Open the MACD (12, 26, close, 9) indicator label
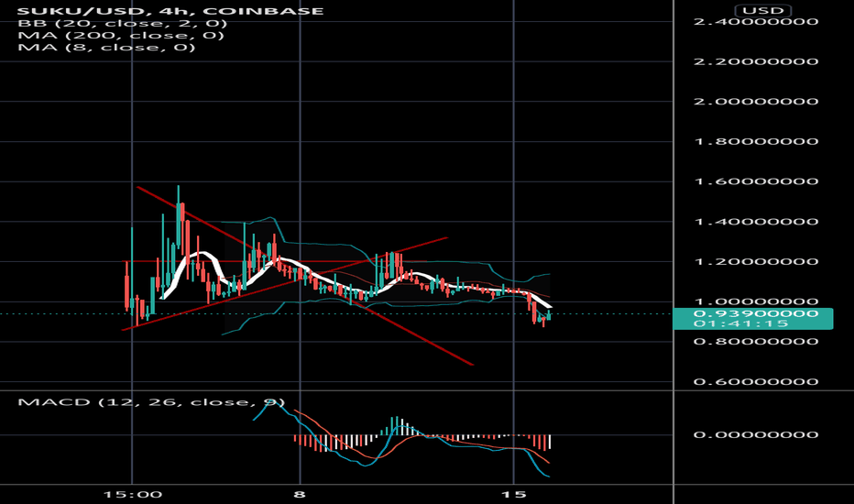Image resolution: width=854 pixels, height=504 pixels. pos(151,402)
